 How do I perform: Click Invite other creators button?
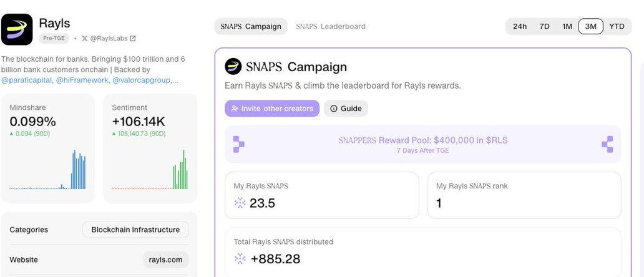click(x=272, y=109)
